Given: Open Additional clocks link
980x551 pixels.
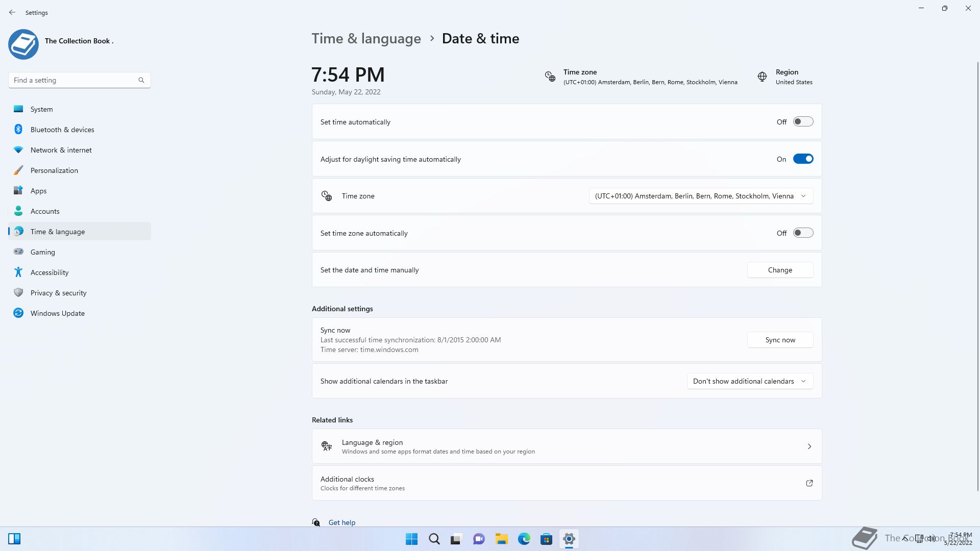Looking at the screenshot, I should coord(567,483).
